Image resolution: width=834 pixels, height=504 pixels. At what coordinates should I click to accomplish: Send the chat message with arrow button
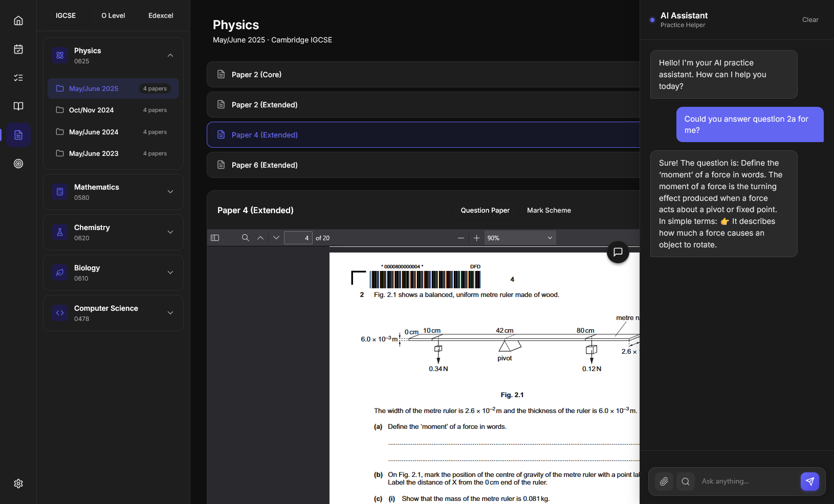tap(809, 482)
